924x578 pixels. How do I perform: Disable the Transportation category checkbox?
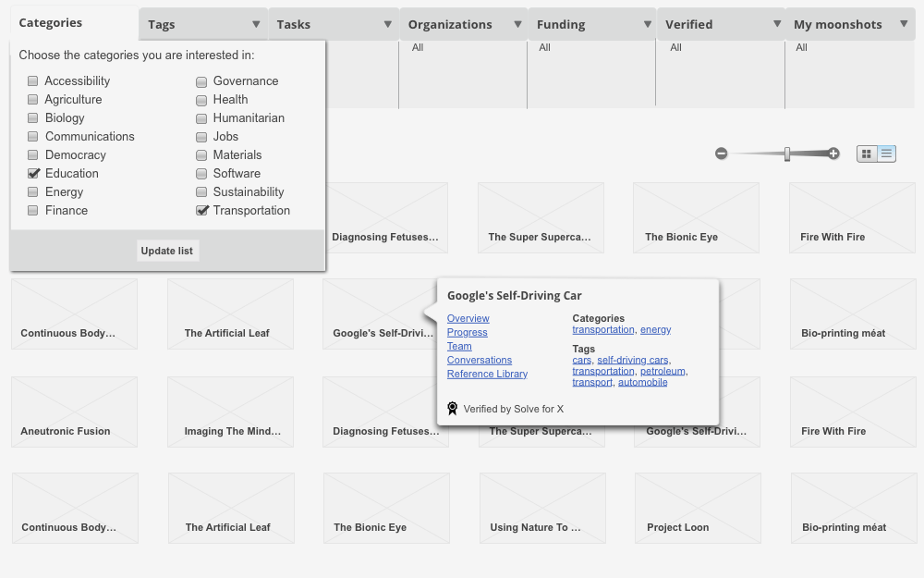coord(202,210)
